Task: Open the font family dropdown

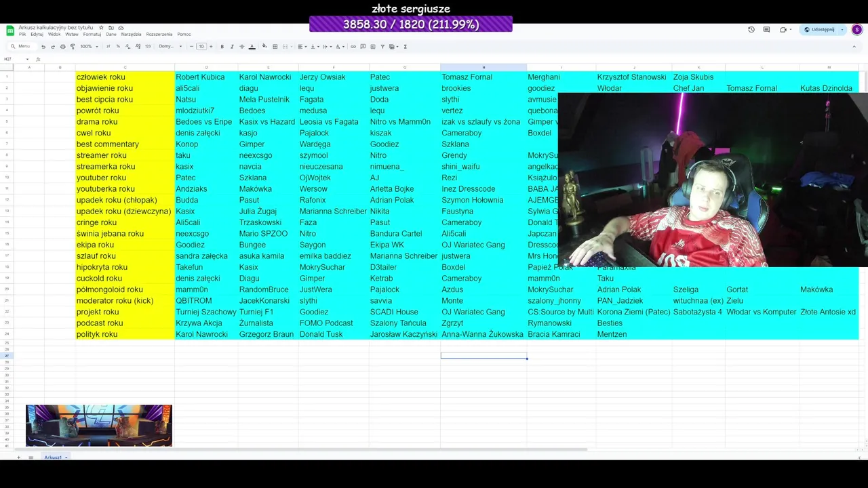Action: click(x=170, y=47)
